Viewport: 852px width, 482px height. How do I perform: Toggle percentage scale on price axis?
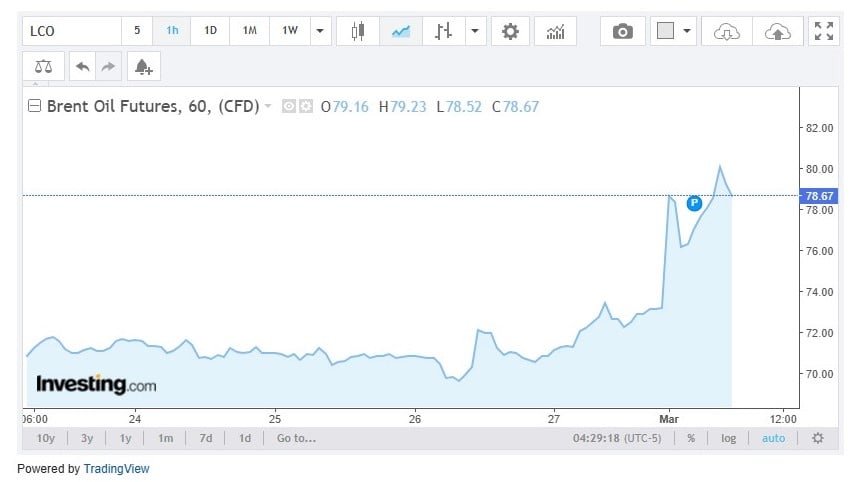[x=690, y=438]
